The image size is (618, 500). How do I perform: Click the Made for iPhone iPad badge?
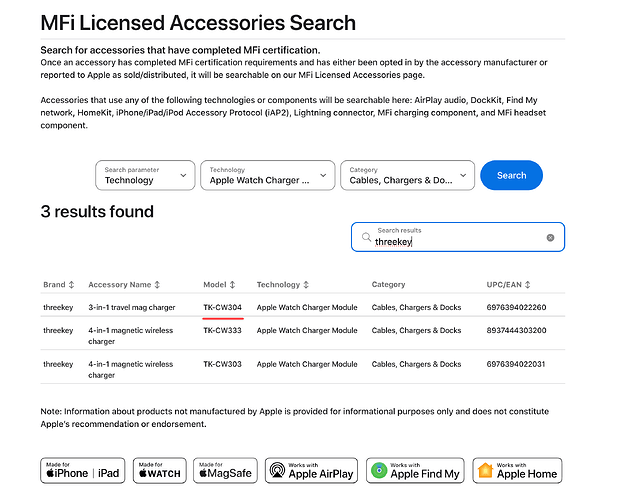point(82,470)
